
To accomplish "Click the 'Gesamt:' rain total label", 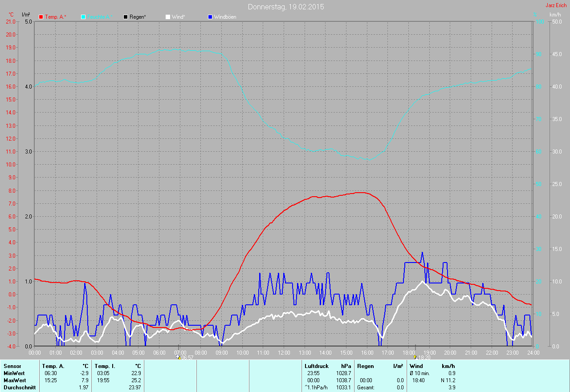I will pyautogui.click(x=366, y=388).
